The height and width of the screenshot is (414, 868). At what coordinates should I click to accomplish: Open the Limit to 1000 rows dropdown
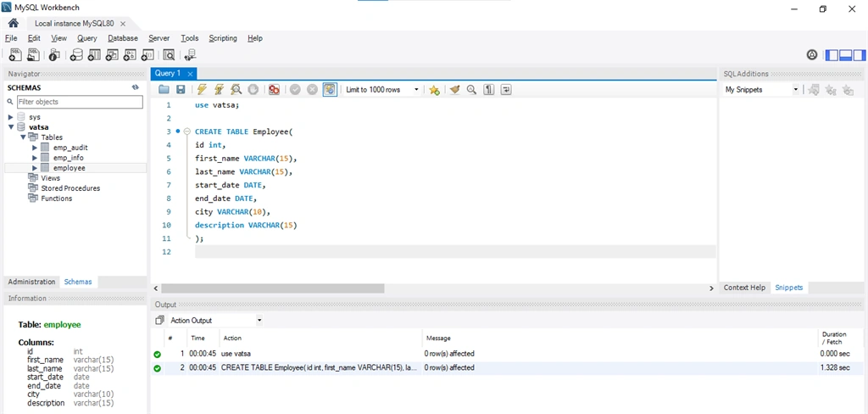pyautogui.click(x=381, y=90)
